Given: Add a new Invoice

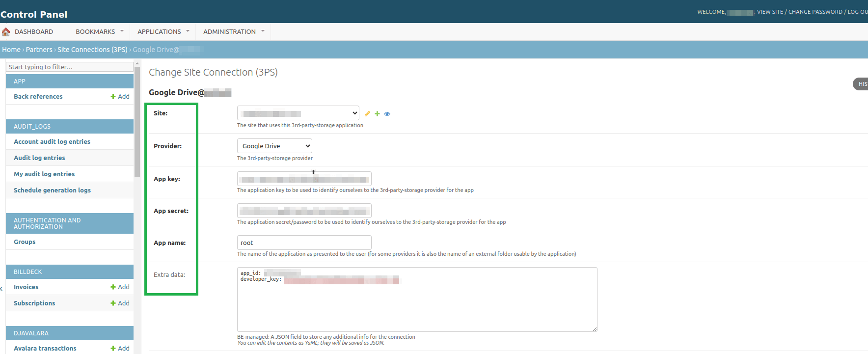Looking at the screenshot, I should click(x=120, y=287).
